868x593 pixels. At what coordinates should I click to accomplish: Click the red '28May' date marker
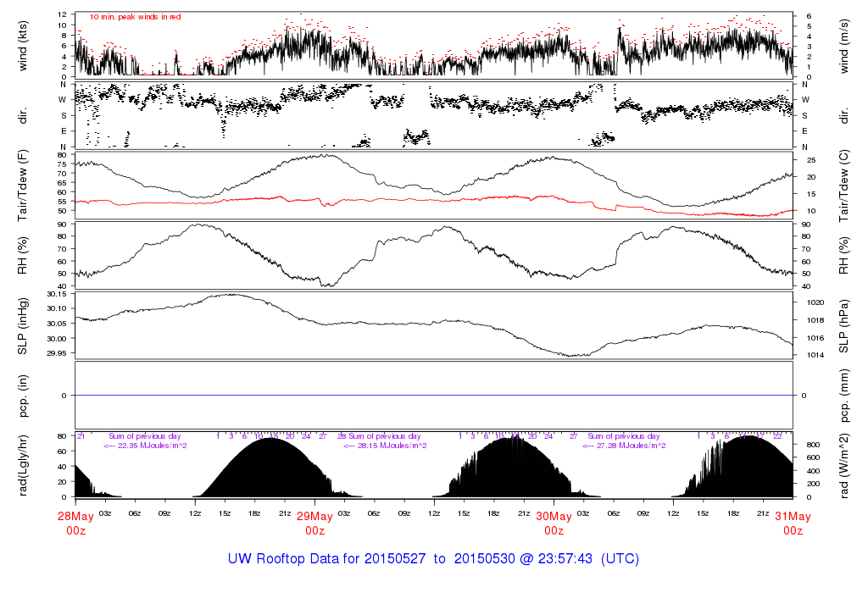click(x=75, y=517)
